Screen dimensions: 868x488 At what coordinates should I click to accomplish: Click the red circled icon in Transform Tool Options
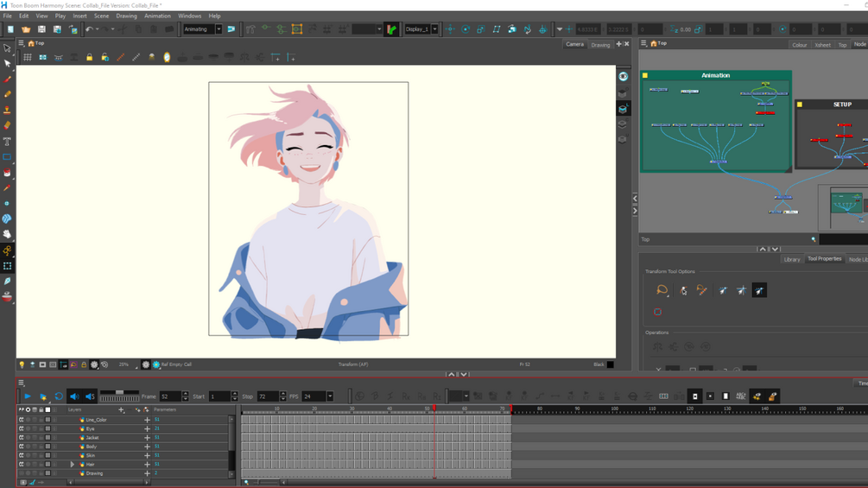coord(657,312)
